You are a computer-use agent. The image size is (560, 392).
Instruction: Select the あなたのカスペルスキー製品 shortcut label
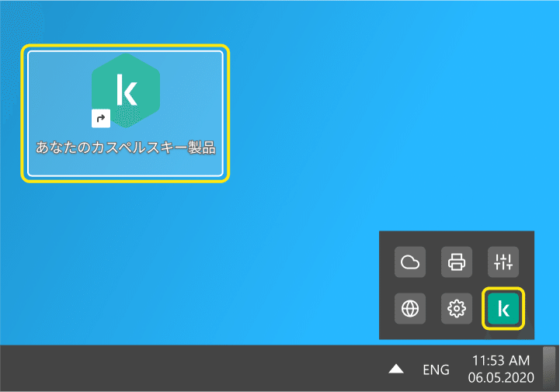(125, 147)
